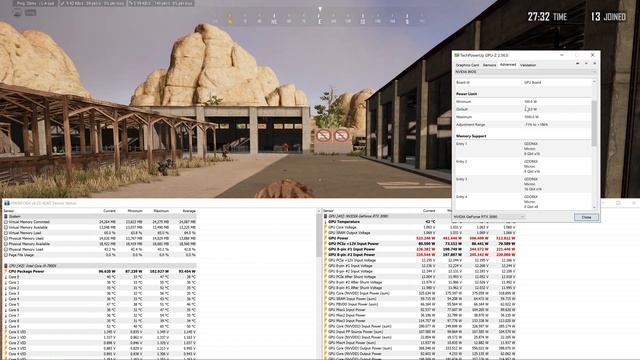Select Virtual Memory Available row
Image resolution: width=640 pixels, height=360 pixels.
[100, 227]
